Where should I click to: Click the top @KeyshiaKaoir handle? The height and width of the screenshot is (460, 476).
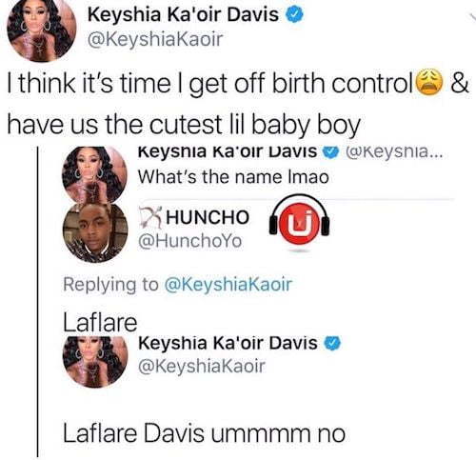click(155, 39)
